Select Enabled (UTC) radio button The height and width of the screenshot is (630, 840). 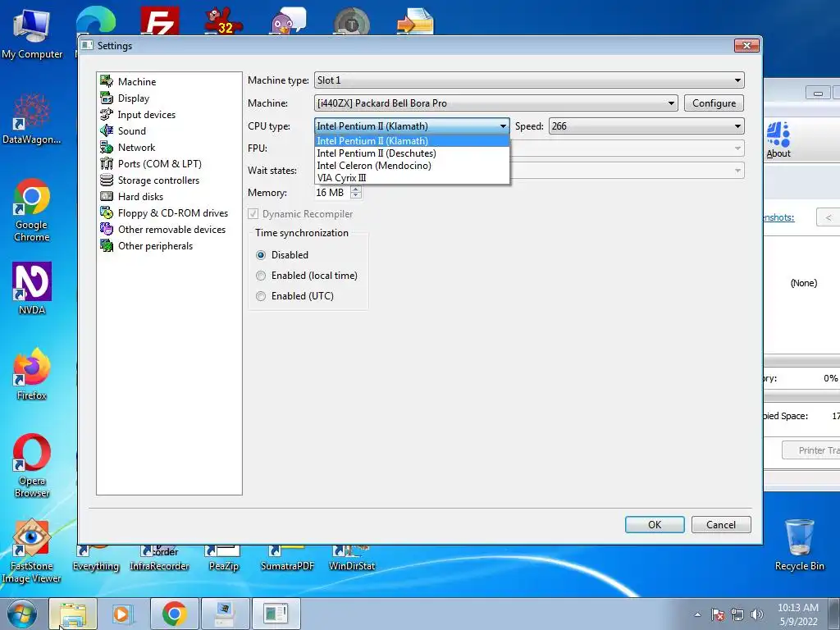[x=261, y=295]
